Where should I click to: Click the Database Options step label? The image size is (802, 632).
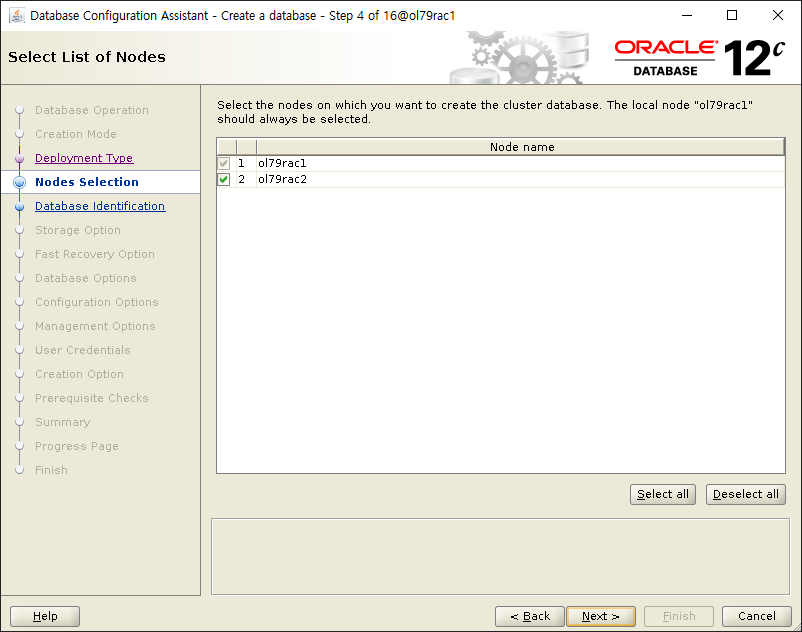tap(85, 278)
